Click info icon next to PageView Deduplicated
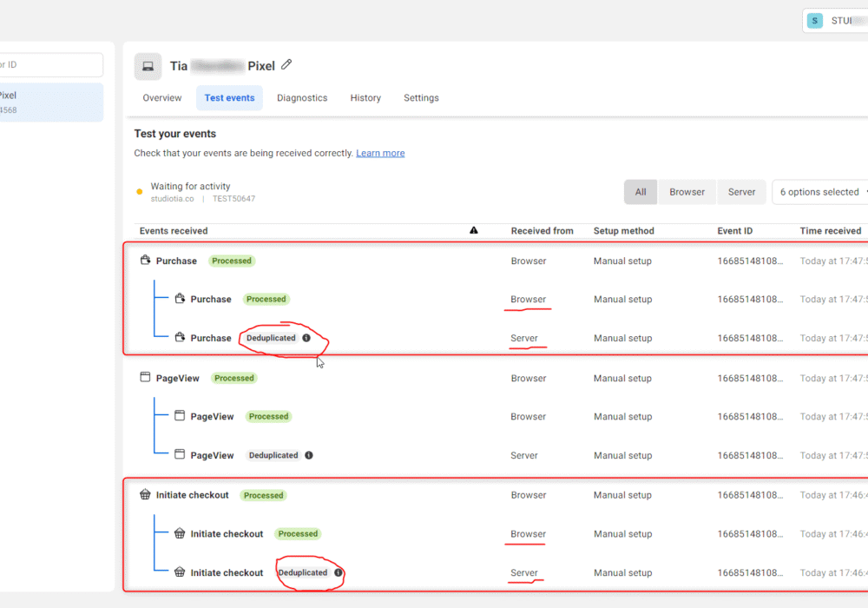Viewport: 868px width, 608px height. 309,455
